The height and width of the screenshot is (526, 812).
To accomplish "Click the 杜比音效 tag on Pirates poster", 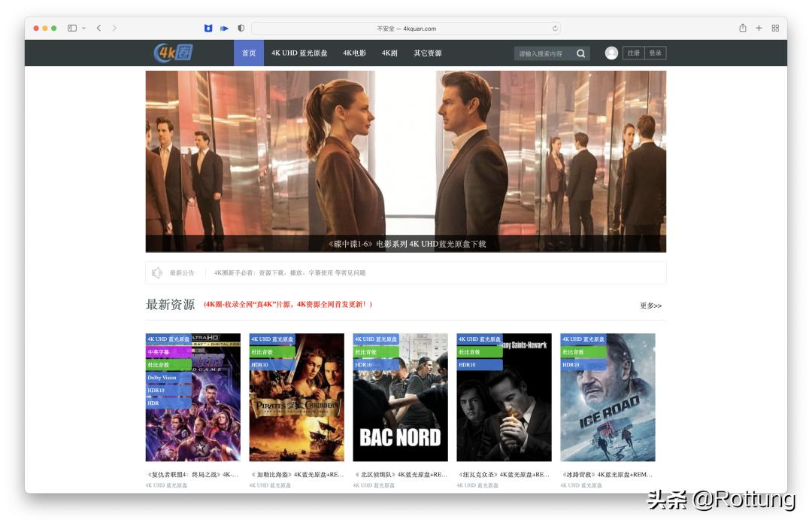I will [272, 352].
